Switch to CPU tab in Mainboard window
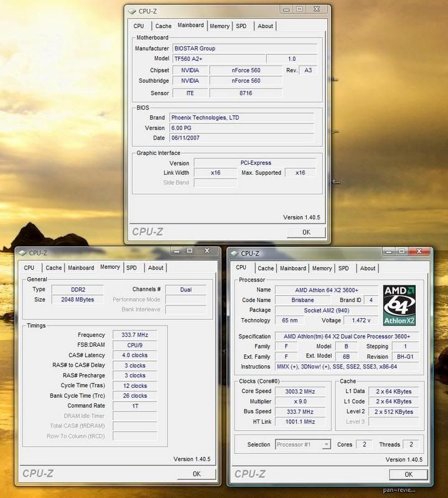The image size is (448, 498). pyautogui.click(x=139, y=26)
